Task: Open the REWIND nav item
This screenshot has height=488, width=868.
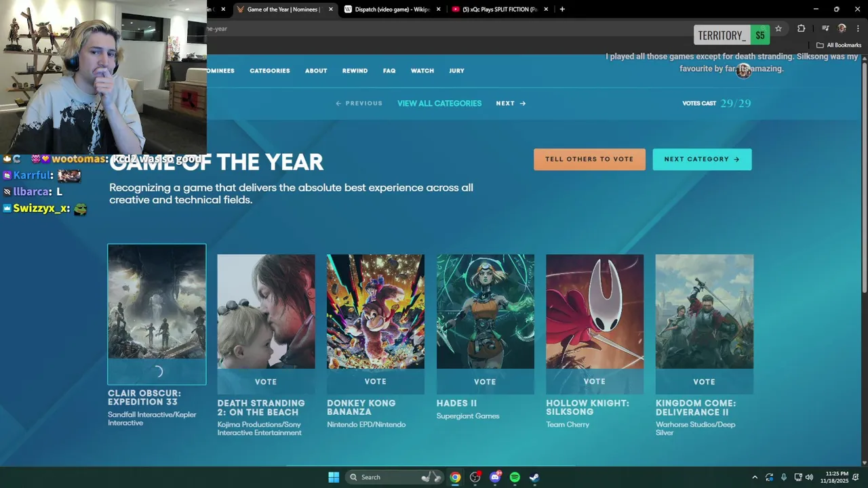Action: click(x=355, y=70)
